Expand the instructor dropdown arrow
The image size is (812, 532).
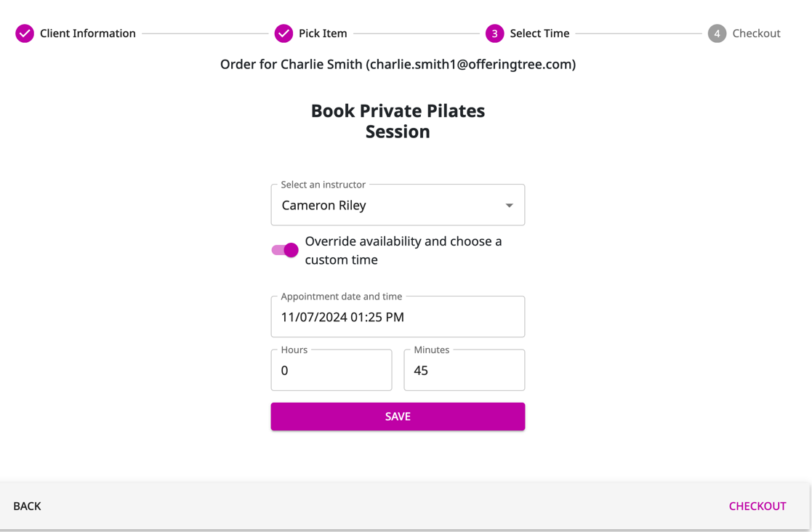509,206
